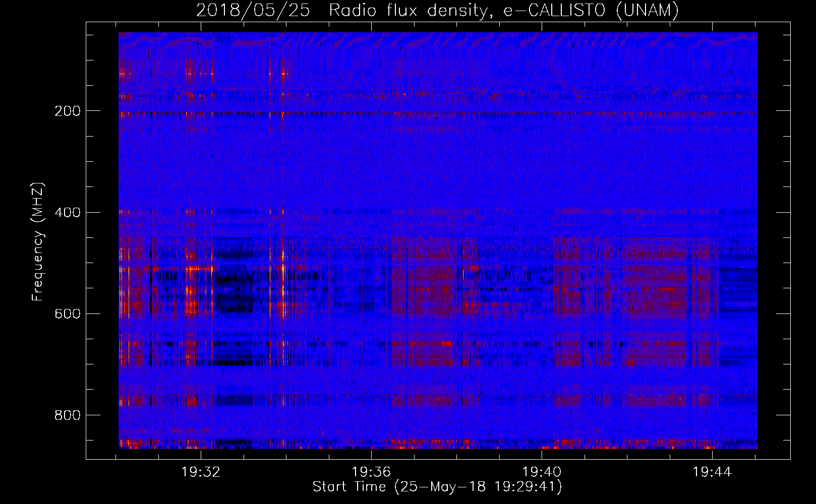Click the 400 frequency tick label
This screenshot has width=816, height=504.
click(67, 212)
